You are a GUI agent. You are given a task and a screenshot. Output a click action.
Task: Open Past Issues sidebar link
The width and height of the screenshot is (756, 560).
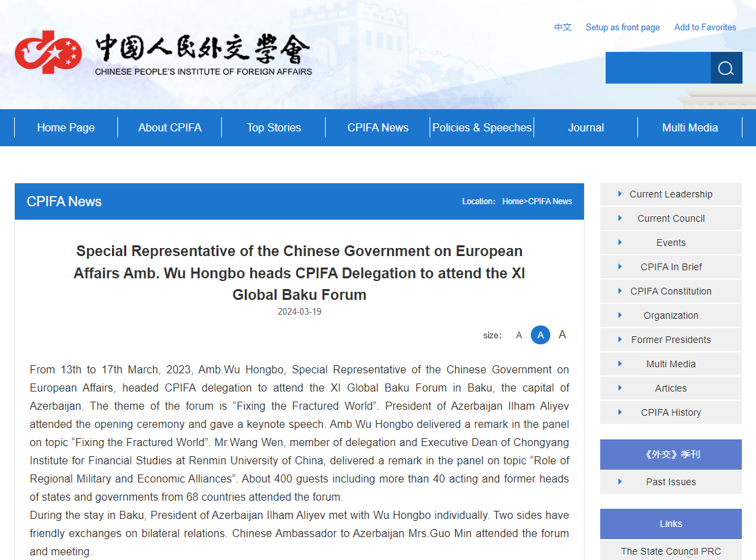[x=670, y=481]
